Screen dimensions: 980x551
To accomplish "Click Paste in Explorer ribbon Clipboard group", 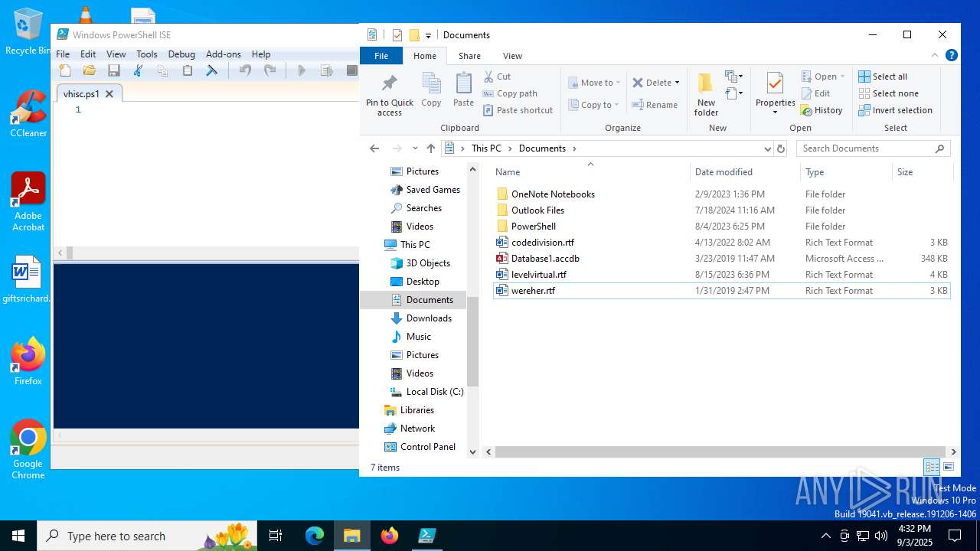I will 463,90.
